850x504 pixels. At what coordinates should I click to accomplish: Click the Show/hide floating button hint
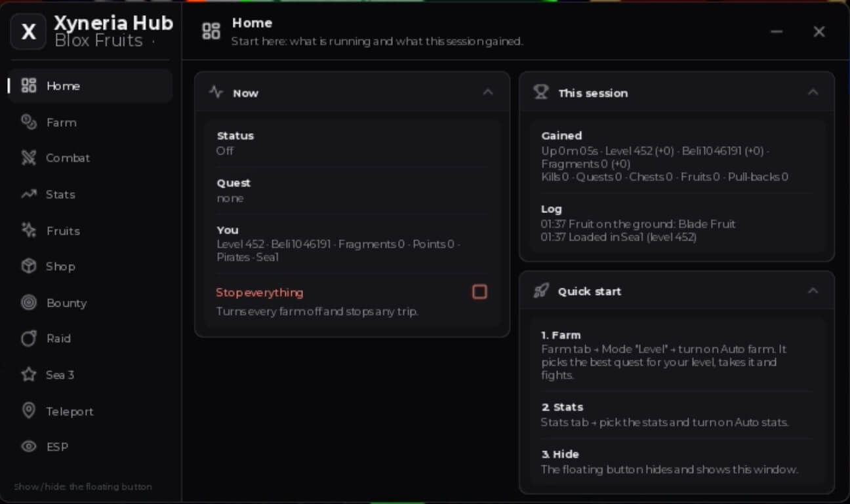click(83, 487)
